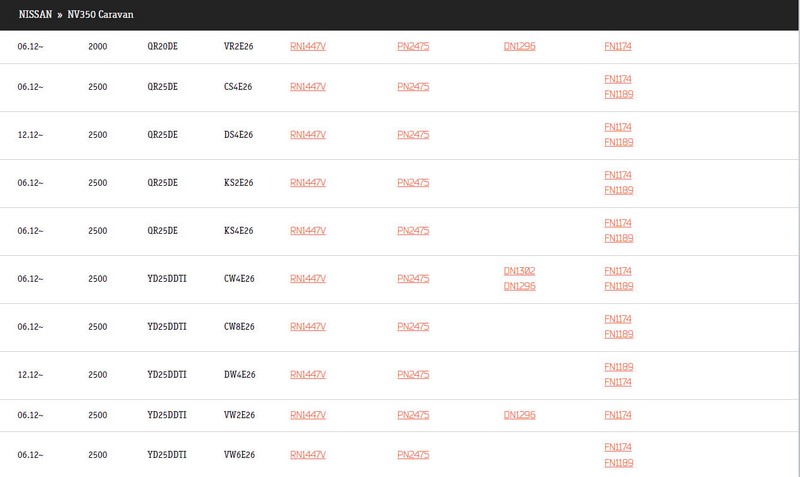Open PN2475 link in the CS4E26 row
The image size is (800, 477).
click(413, 87)
